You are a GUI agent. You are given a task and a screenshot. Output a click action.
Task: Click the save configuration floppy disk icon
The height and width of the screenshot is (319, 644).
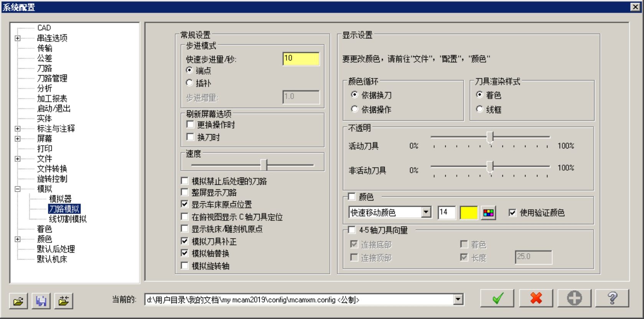41,301
